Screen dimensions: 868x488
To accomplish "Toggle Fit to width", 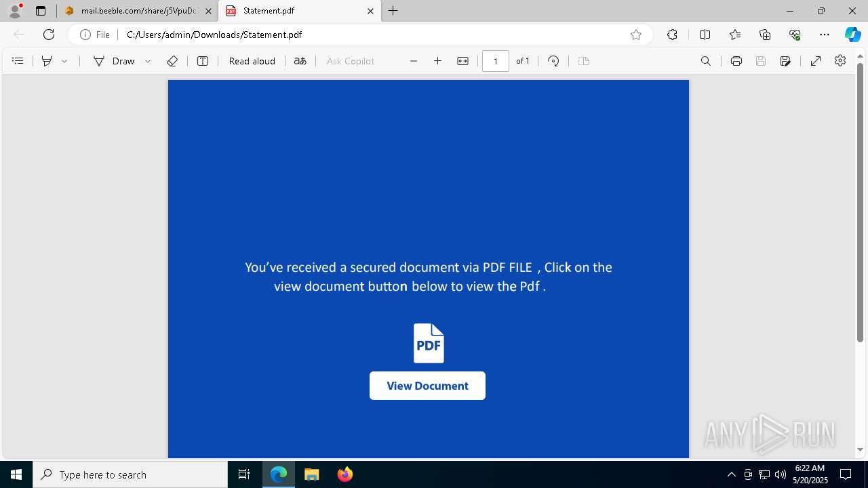I will point(462,61).
